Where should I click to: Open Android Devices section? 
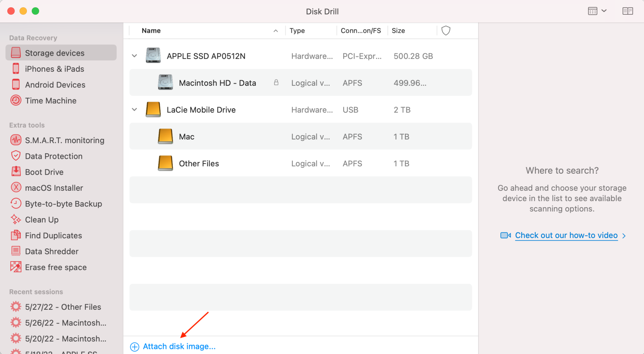55,84
